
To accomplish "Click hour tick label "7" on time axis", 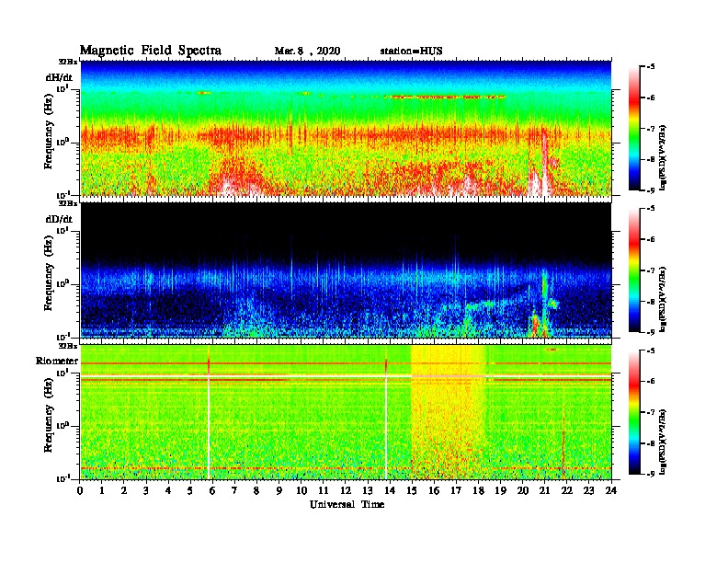I will click(x=234, y=490).
